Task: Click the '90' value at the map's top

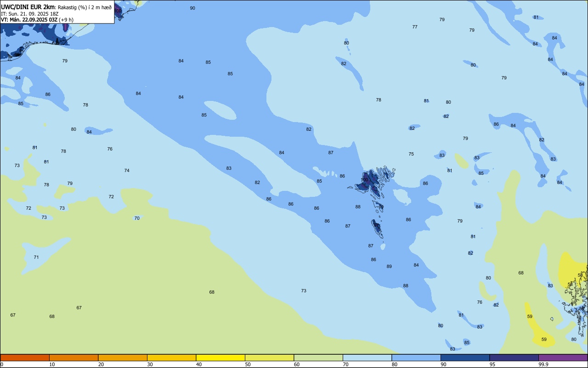Action: (192, 8)
